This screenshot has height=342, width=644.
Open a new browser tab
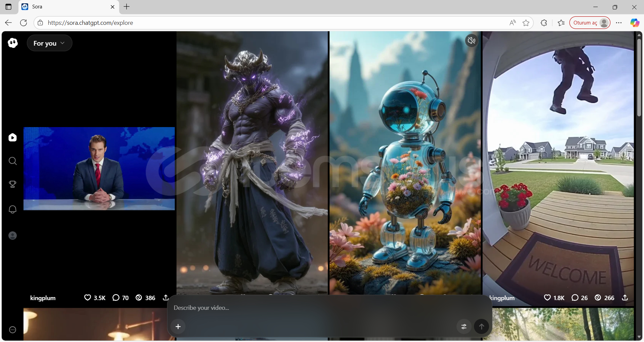click(126, 7)
